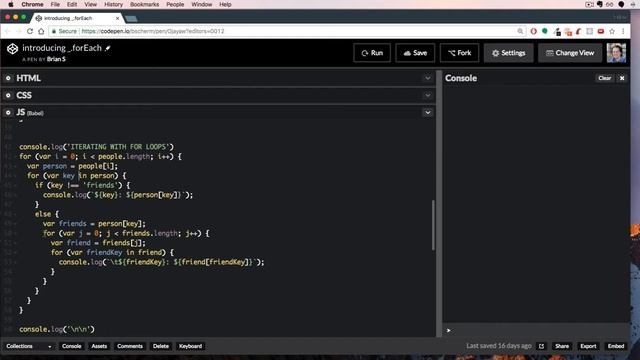Click the red YouTube-style extension icon
The width and height of the screenshot is (640, 360).
tap(601, 31)
